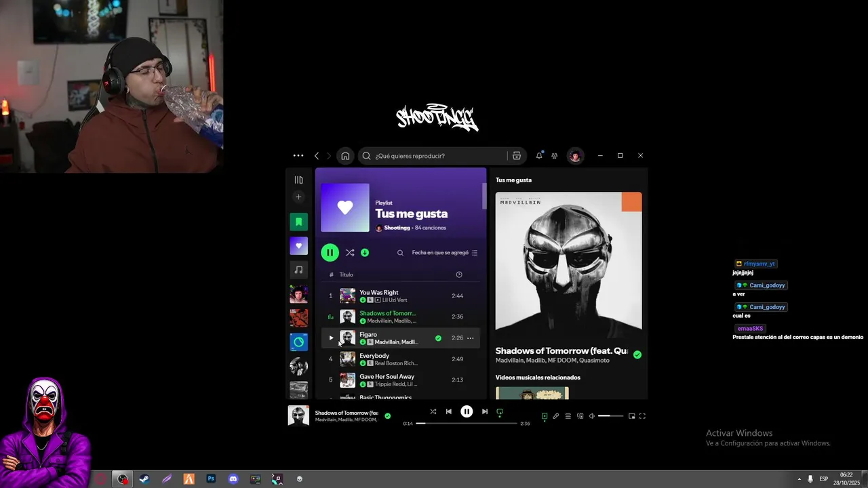Select the 'Everybody' track row
The width and height of the screenshot is (868, 488).
click(400, 359)
